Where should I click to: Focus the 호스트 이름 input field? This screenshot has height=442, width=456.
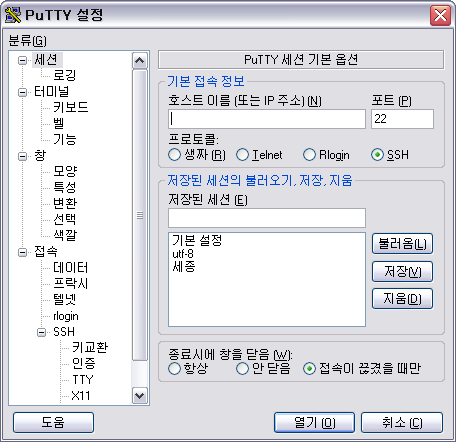pos(267,119)
